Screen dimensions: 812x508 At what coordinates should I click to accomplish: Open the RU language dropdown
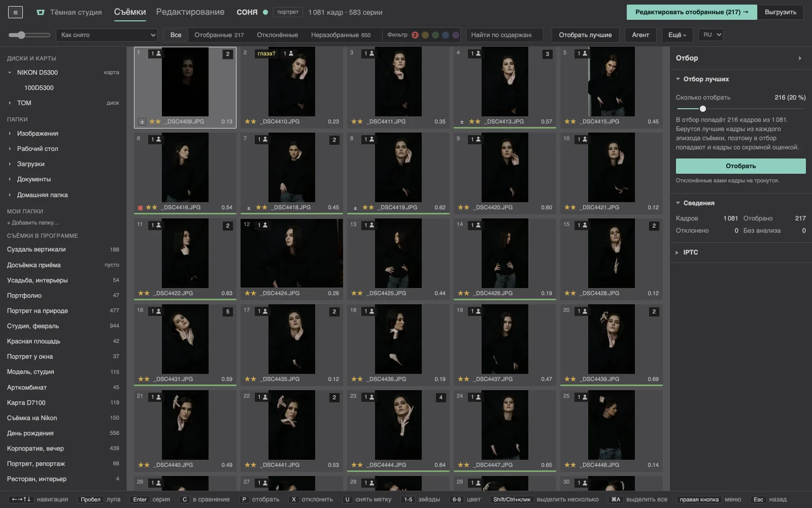pyautogui.click(x=710, y=35)
